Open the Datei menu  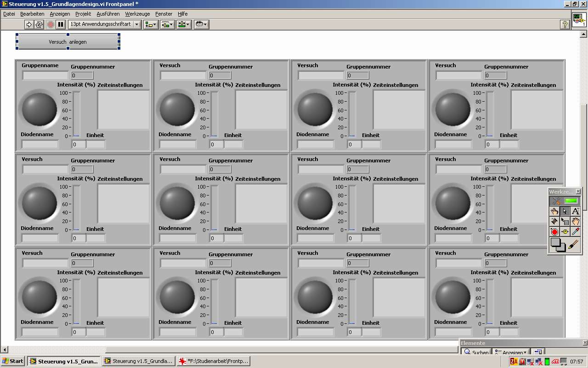point(9,14)
